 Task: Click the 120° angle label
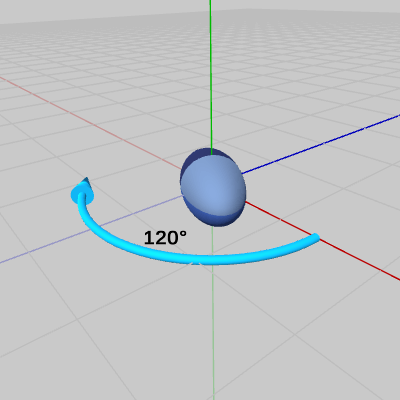(165, 238)
